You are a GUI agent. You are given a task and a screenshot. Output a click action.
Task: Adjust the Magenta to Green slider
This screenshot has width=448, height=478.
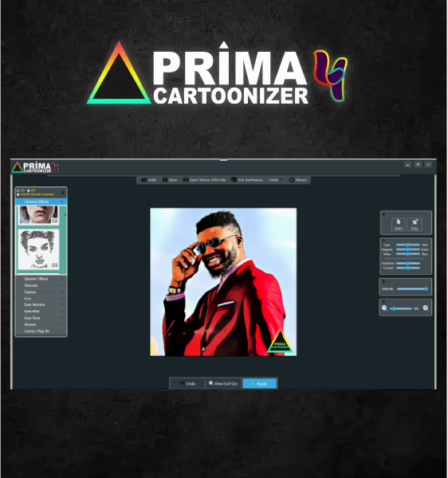(408, 249)
